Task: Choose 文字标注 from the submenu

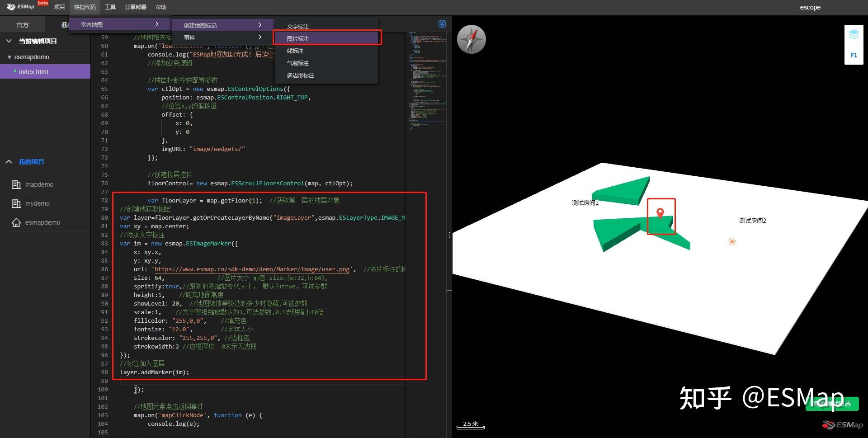Action: pyautogui.click(x=326, y=27)
